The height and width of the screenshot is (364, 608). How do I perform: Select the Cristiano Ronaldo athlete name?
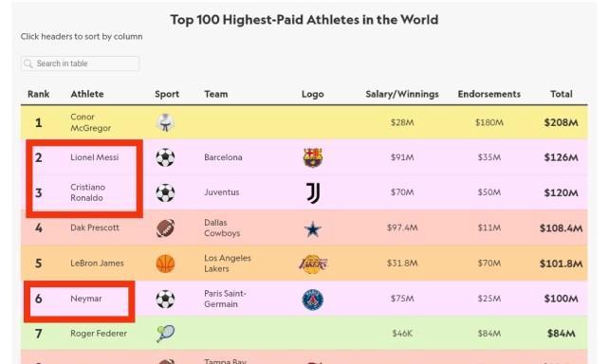(x=87, y=192)
